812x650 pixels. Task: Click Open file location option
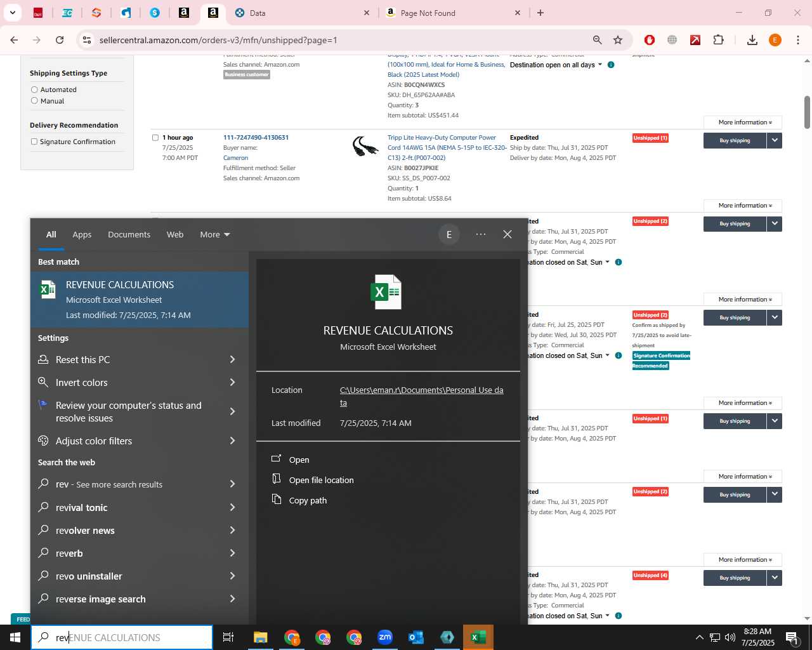tap(321, 480)
